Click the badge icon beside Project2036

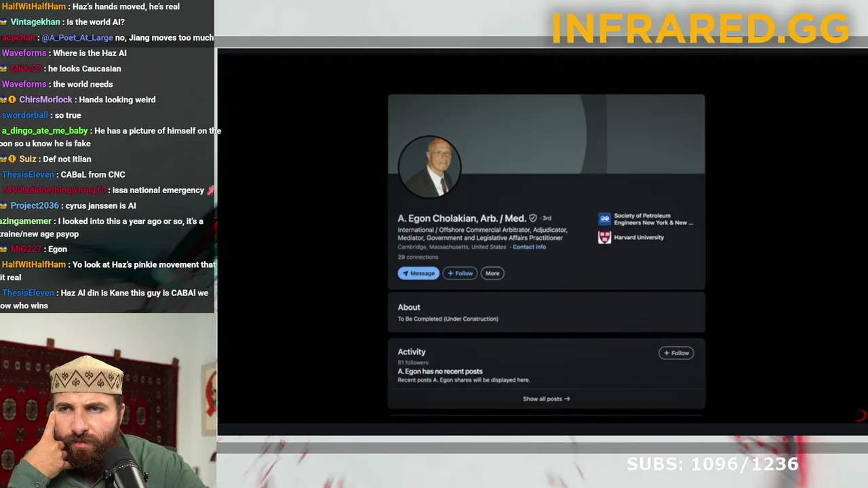click(3, 206)
